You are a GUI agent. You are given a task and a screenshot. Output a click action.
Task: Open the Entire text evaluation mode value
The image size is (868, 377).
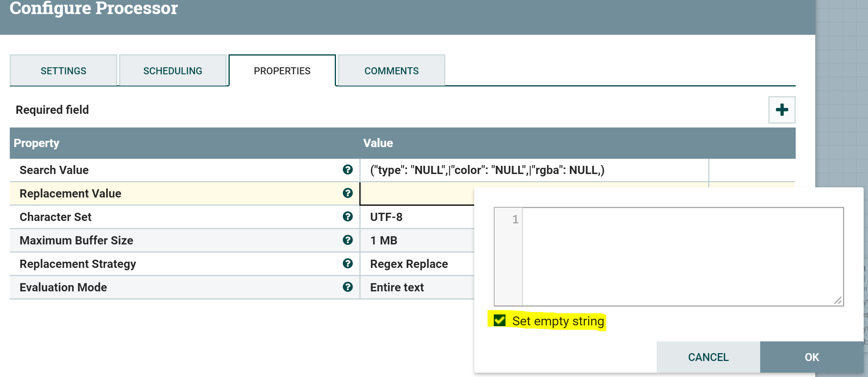pos(397,287)
